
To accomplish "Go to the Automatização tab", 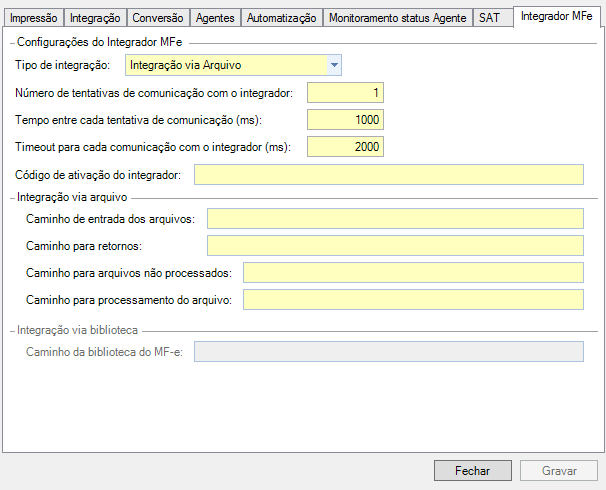I will pyautogui.click(x=281, y=18).
